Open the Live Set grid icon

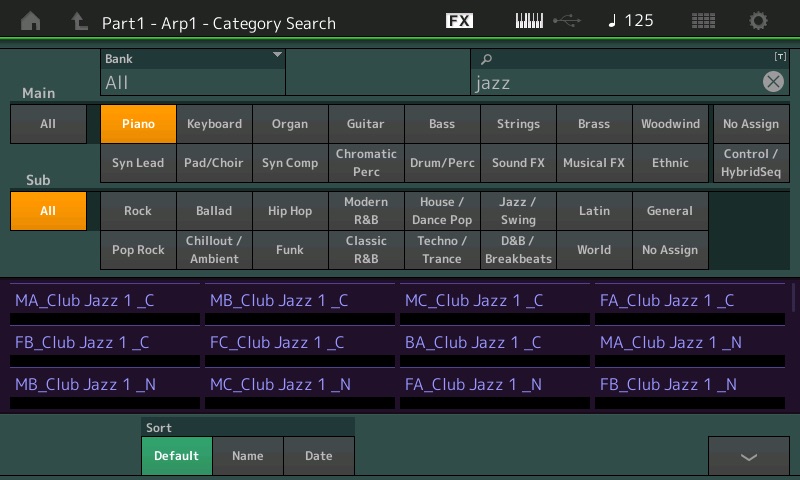pos(703,21)
